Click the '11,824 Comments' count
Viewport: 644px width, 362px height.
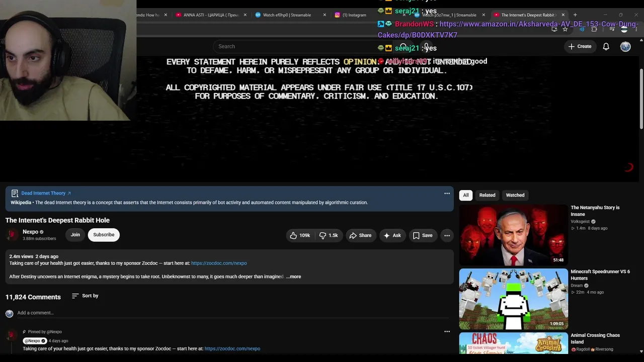click(x=33, y=297)
